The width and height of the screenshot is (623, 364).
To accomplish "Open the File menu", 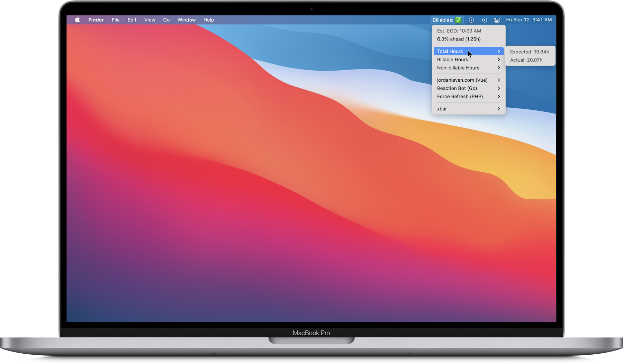I will (x=116, y=20).
